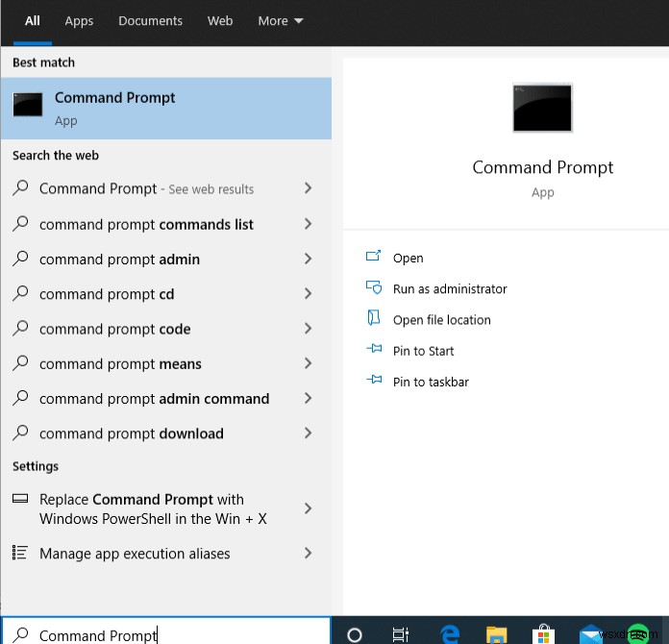
Task: Switch to the All tab
Action: (x=32, y=21)
